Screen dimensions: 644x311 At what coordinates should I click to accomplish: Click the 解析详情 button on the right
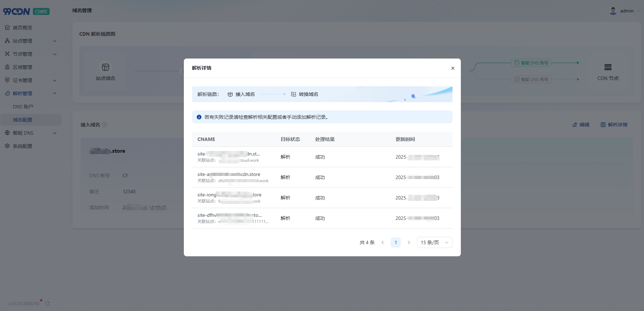[x=614, y=125]
